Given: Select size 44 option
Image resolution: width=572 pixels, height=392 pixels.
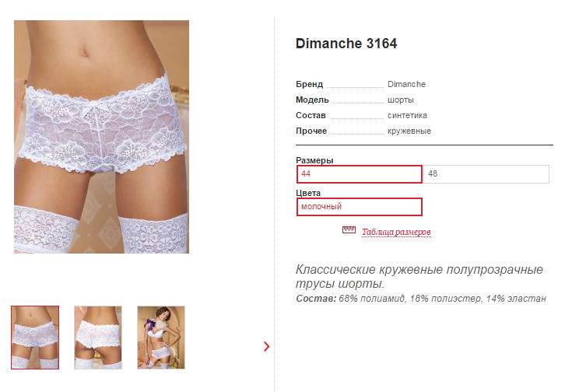Looking at the screenshot, I should pyautogui.click(x=360, y=174).
